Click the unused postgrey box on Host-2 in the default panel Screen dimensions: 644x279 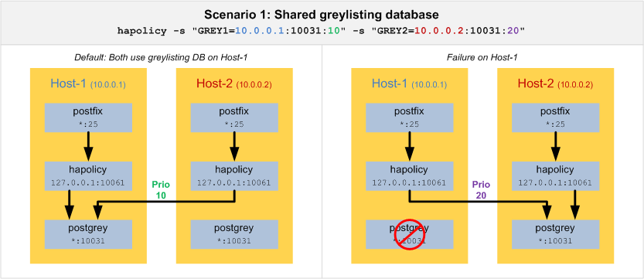point(234,234)
